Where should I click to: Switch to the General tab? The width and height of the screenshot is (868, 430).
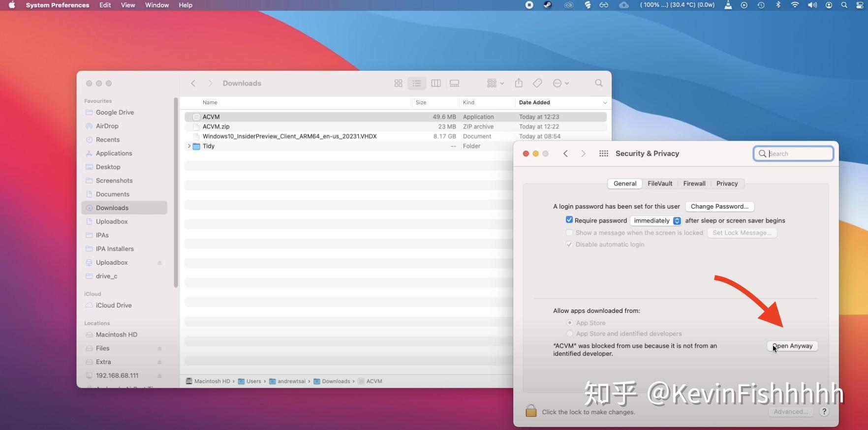(x=625, y=184)
